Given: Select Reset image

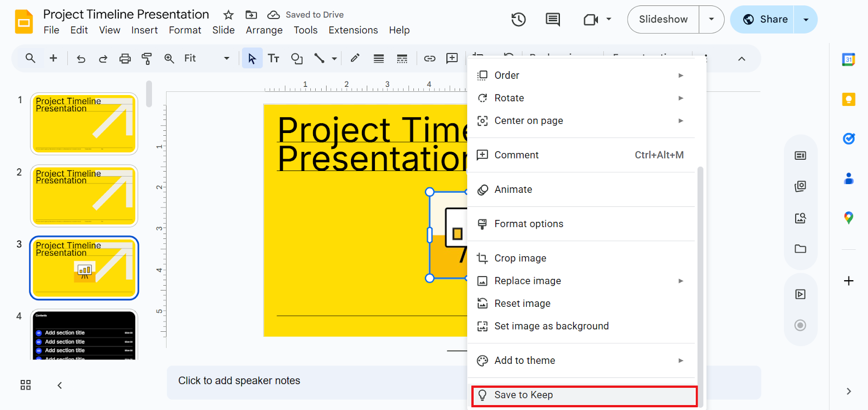Looking at the screenshot, I should click(581, 304).
